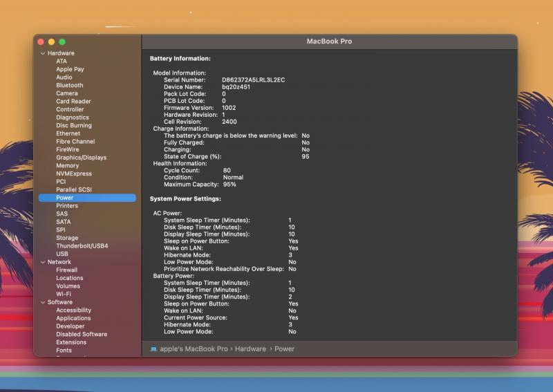Select SAS in the sidebar

[x=62, y=214]
